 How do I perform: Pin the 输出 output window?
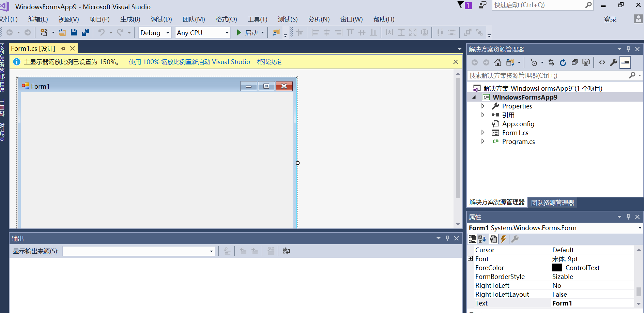447,238
